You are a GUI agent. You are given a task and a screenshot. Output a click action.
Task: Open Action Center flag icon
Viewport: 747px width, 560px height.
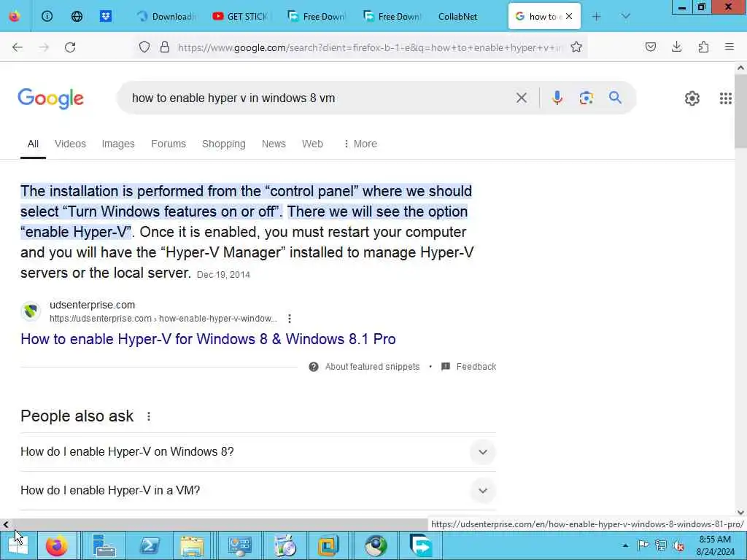(x=643, y=545)
